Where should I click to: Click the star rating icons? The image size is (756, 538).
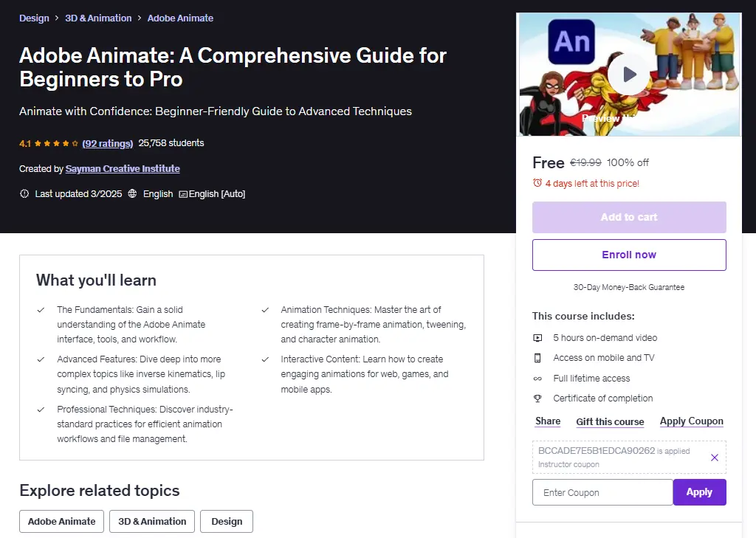point(58,143)
